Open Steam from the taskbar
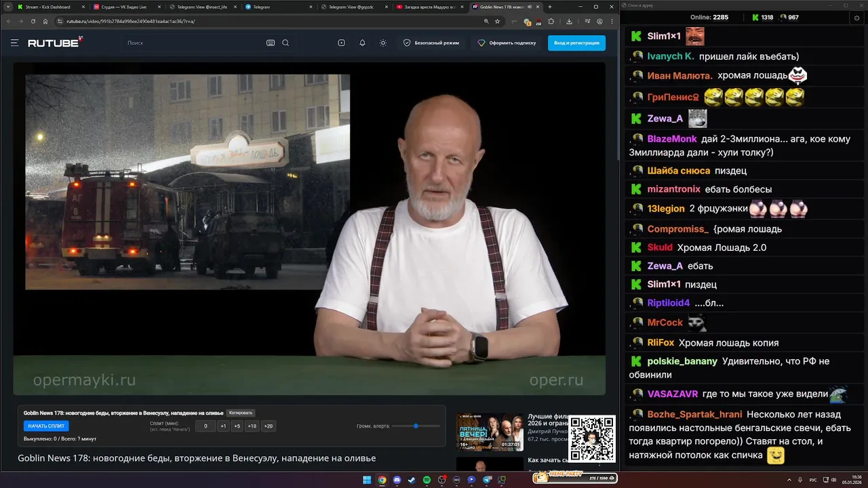This screenshot has width=868, height=488. point(412,480)
